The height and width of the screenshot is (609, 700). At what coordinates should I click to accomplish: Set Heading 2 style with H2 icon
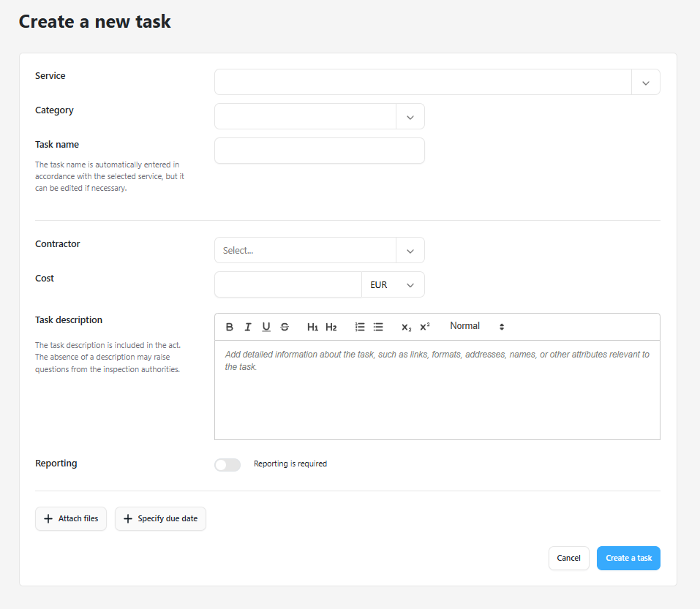pyautogui.click(x=331, y=327)
